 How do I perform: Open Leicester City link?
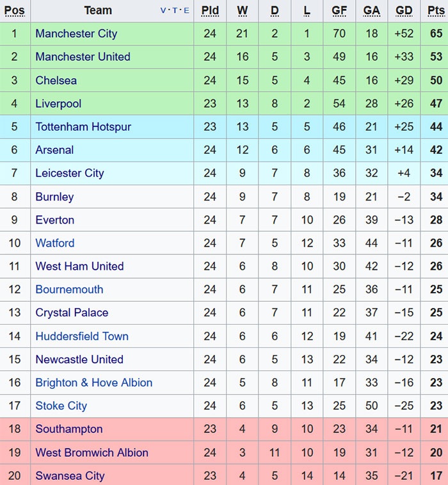coord(69,173)
